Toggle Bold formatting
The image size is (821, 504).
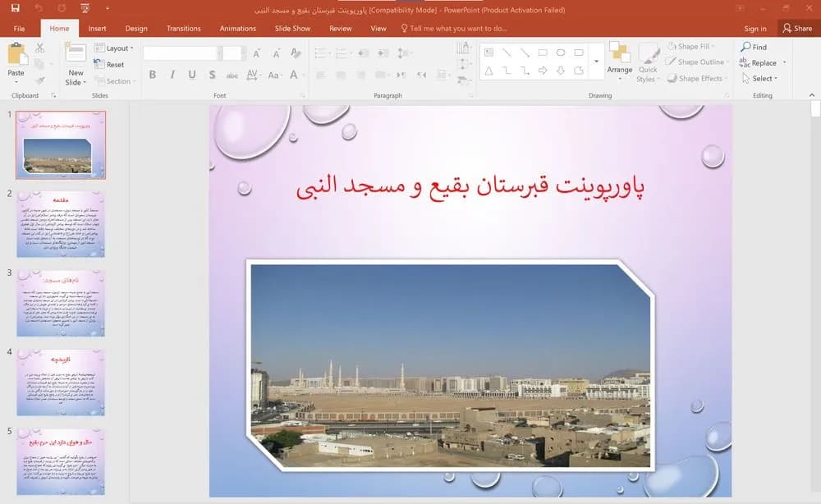point(153,75)
